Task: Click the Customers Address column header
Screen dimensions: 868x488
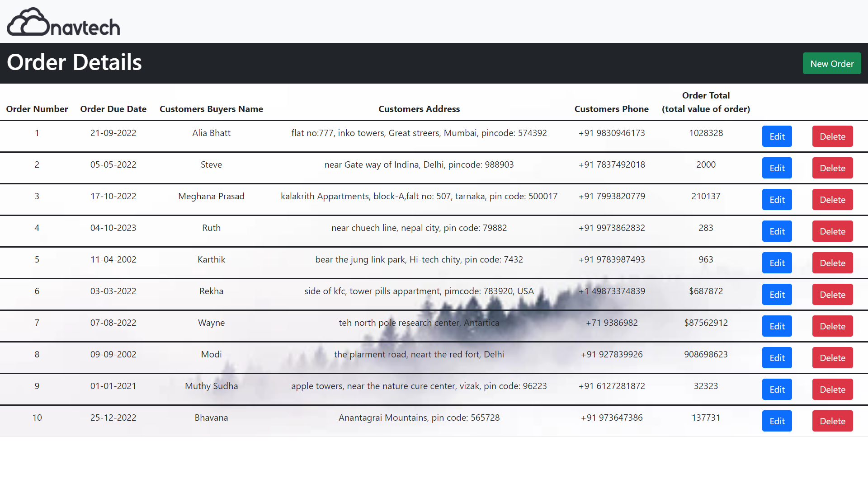Action: click(419, 109)
